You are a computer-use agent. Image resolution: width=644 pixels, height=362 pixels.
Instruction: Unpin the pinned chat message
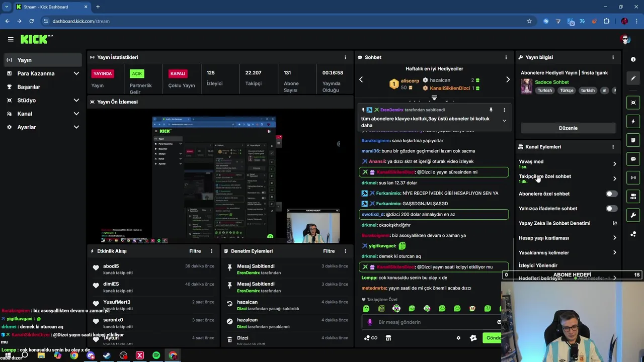coord(491,110)
